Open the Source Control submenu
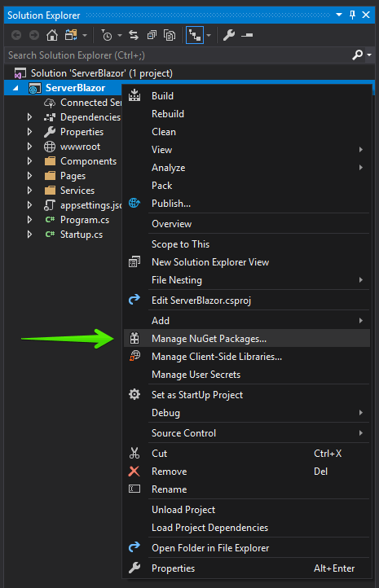 [248, 433]
